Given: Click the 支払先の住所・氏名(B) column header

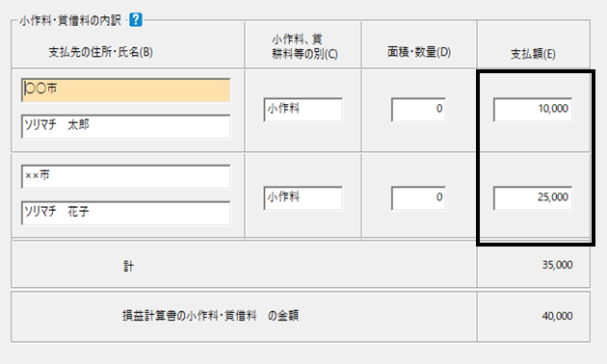Looking at the screenshot, I should tap(100, 52).
